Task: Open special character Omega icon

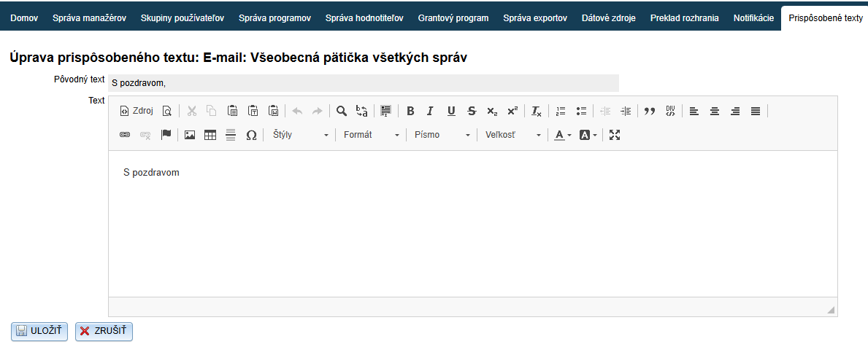Action: point(251,135)
